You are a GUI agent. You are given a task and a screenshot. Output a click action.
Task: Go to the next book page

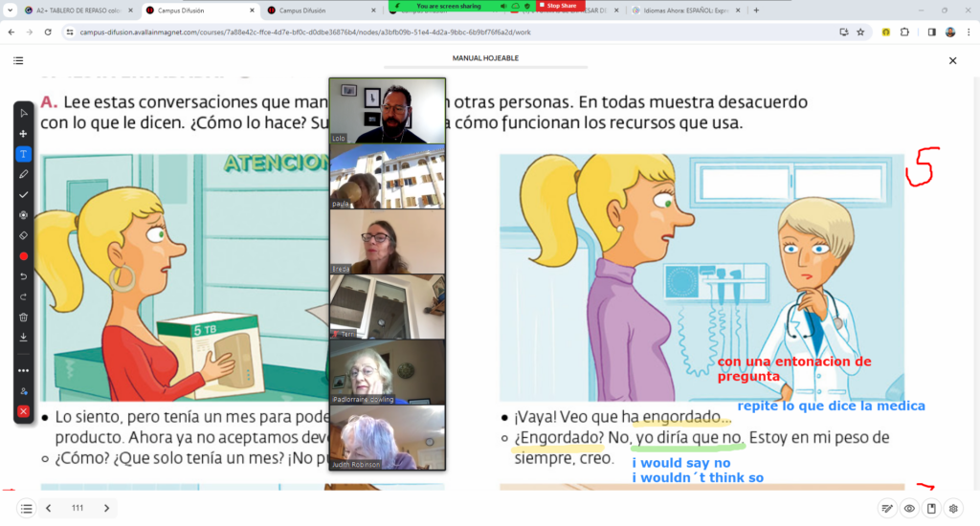tap(106, 508)
